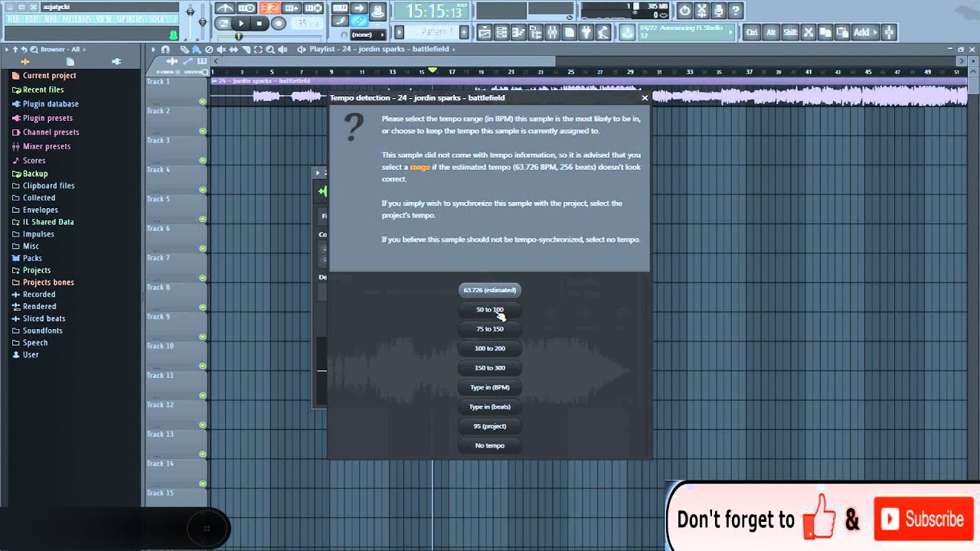Click the Undo history one-click-audio icon

pyautogui.click(x=684, y=11)
